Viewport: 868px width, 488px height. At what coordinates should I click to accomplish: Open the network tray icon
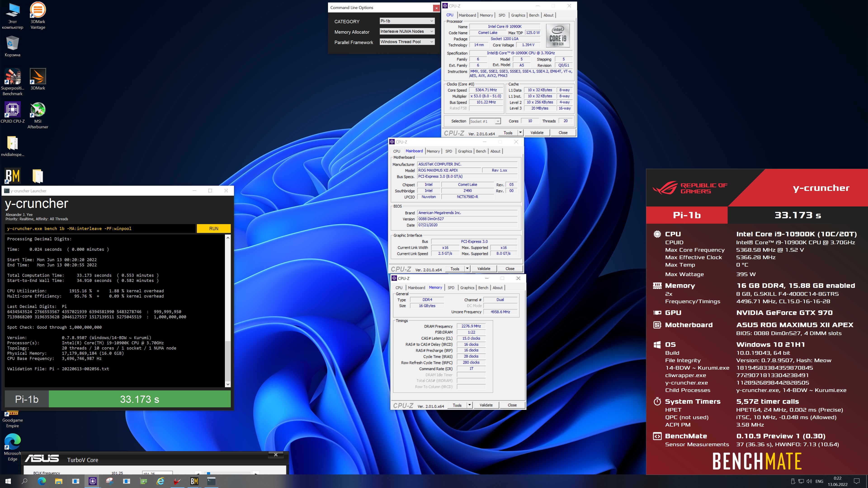point(801,481)
